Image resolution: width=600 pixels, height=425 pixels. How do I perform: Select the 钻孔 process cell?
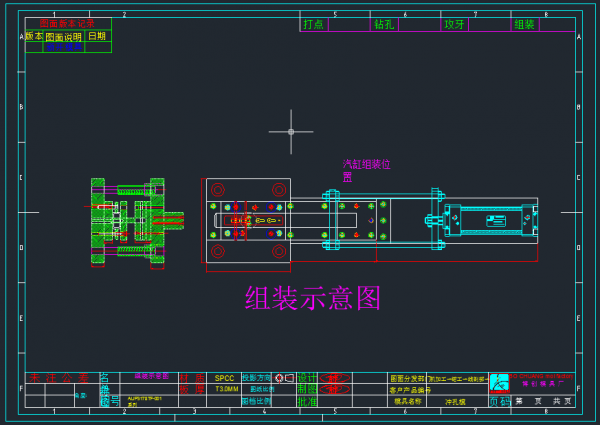(x=384, y=24)
